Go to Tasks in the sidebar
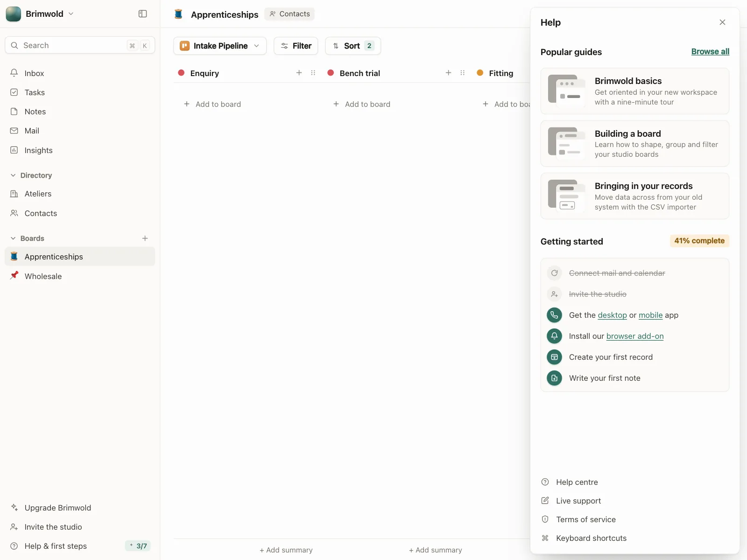747x560 pixels. 80,92
